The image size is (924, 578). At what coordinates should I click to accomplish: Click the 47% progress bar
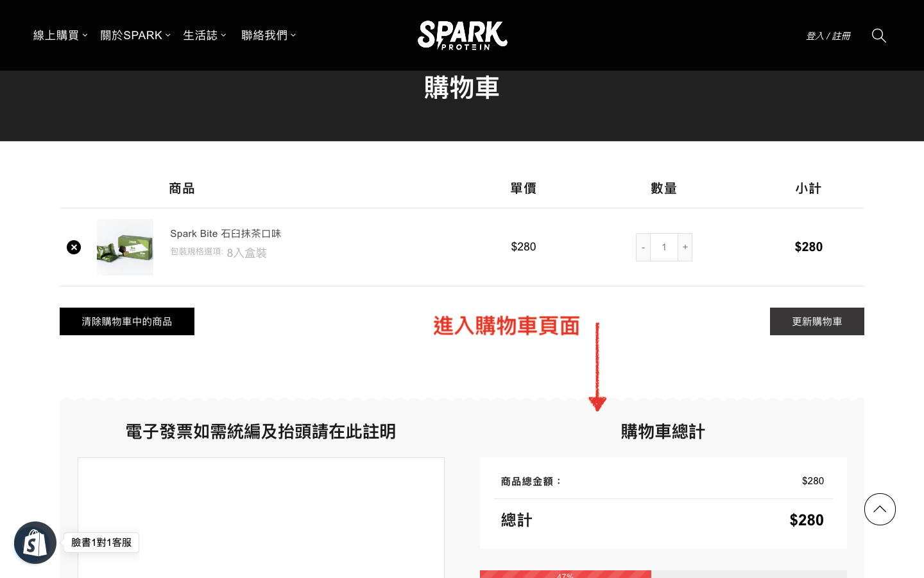click(x=663, y=574)
